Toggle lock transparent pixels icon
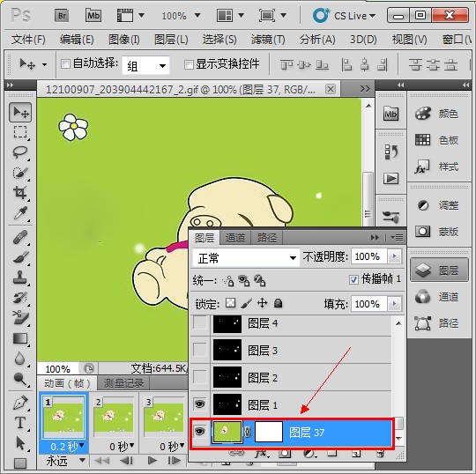Image resolution: width=476 pixels, height=474 pixels. click(230, 303)
